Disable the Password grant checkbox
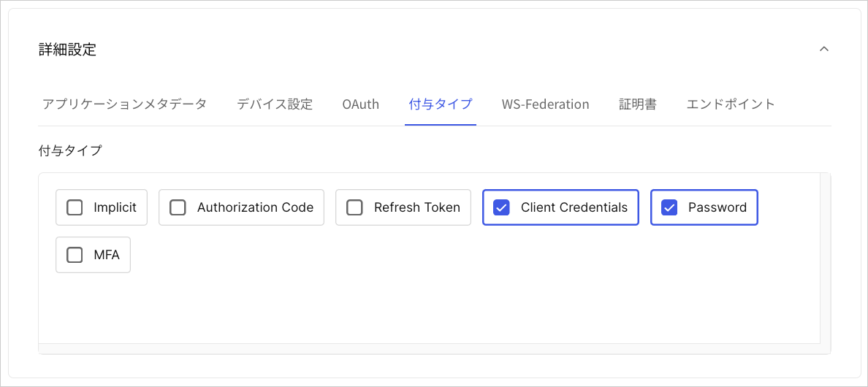Image resolution: width=868 pixels, height=387 pixels. coord(670,207)
